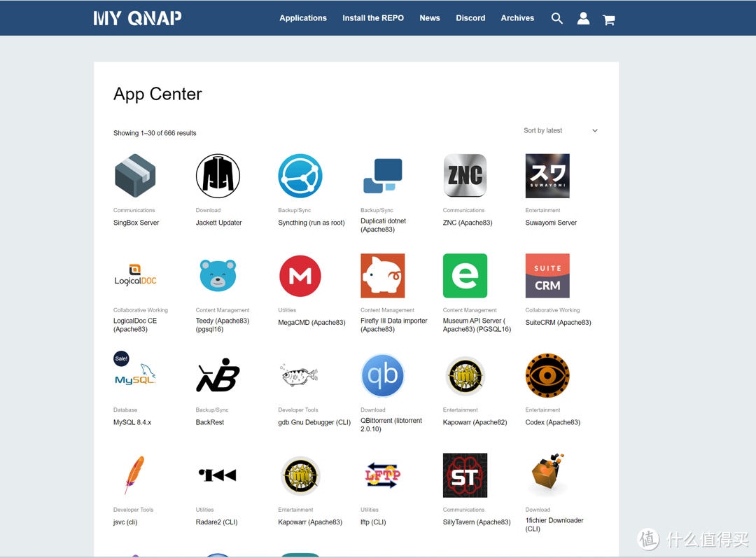Open the Codex (Apache83) title link
Image resolution: width=756 pixels, height=558 pixels.
[552, 422]
